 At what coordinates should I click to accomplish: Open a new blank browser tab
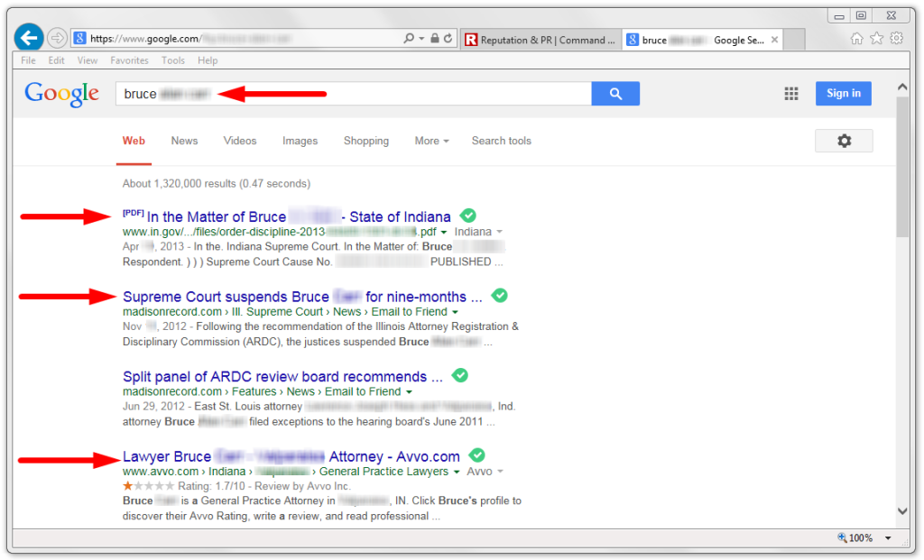(794, 40)
